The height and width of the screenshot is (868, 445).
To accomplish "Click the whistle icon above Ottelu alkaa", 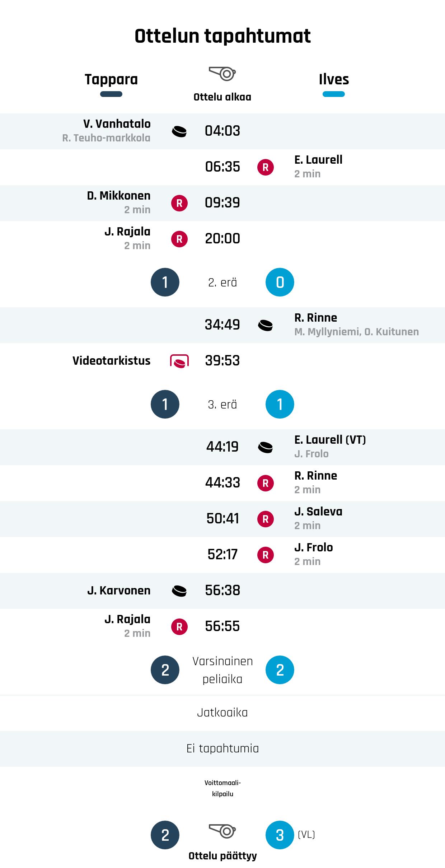I will (222, 74).
